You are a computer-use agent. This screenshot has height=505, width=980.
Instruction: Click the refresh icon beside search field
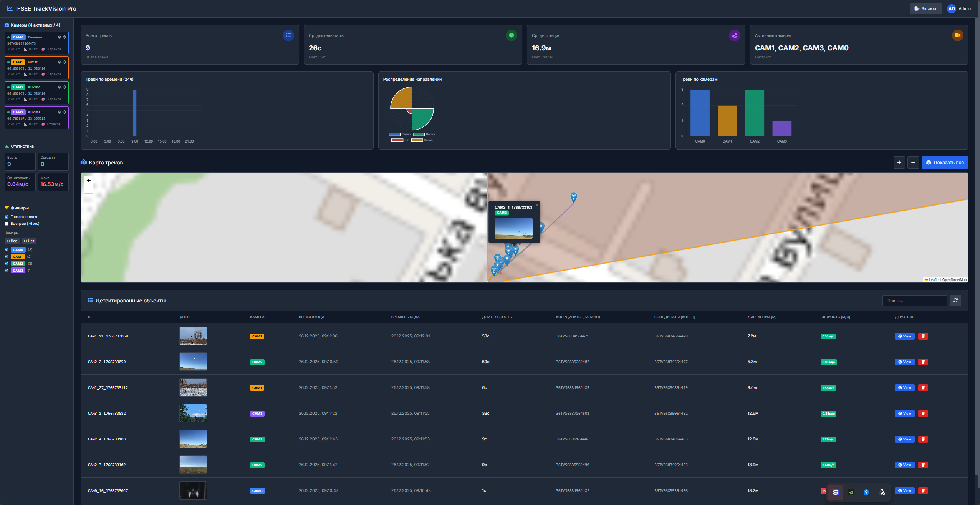coord(955,301)
